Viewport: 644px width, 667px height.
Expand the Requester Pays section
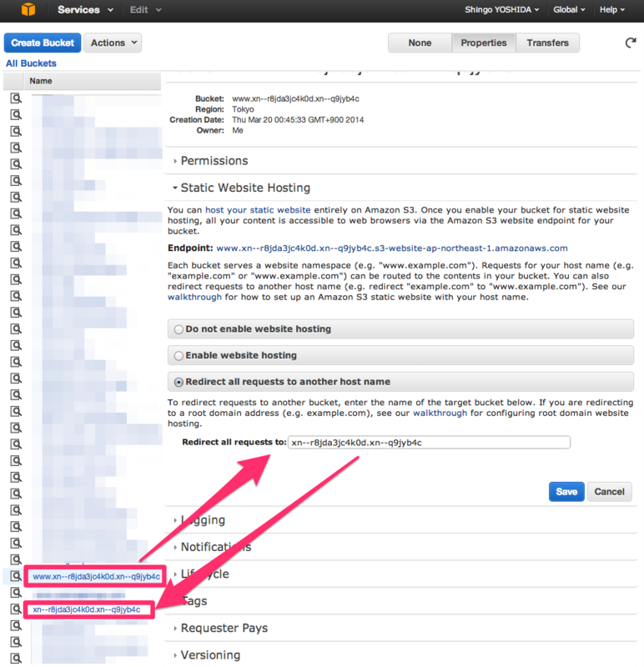220,628
